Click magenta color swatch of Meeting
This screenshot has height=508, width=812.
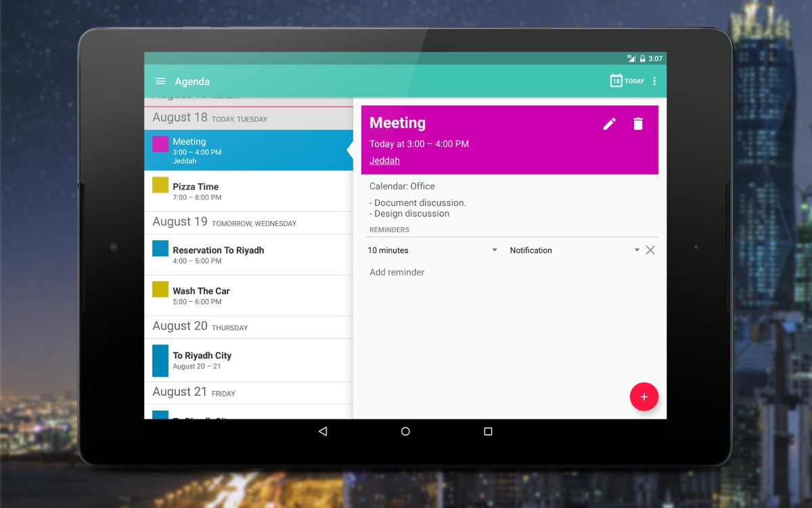click(x=160, y=144)
